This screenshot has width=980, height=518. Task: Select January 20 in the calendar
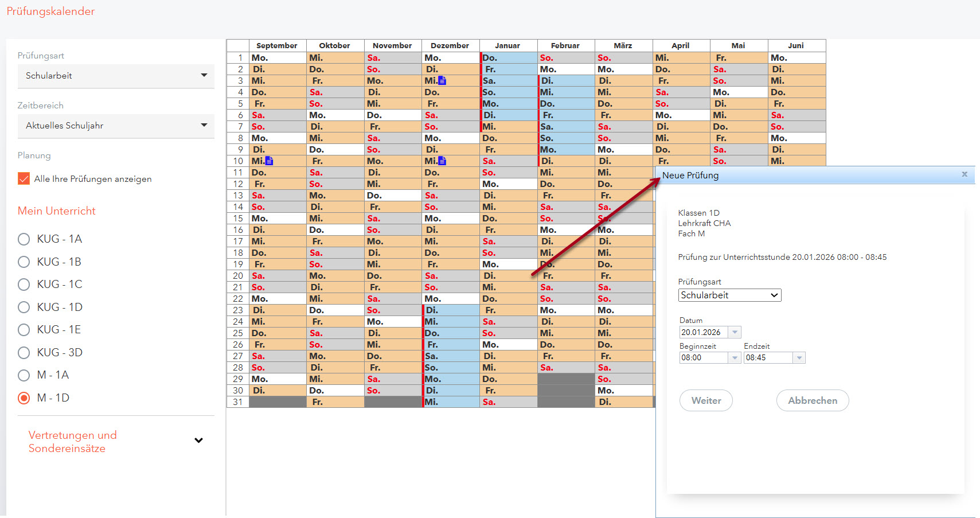tap(508, 276)
